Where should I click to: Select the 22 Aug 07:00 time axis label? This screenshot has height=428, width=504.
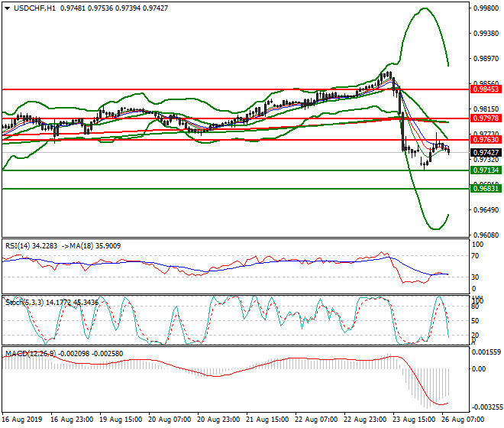tap(316, 420)
